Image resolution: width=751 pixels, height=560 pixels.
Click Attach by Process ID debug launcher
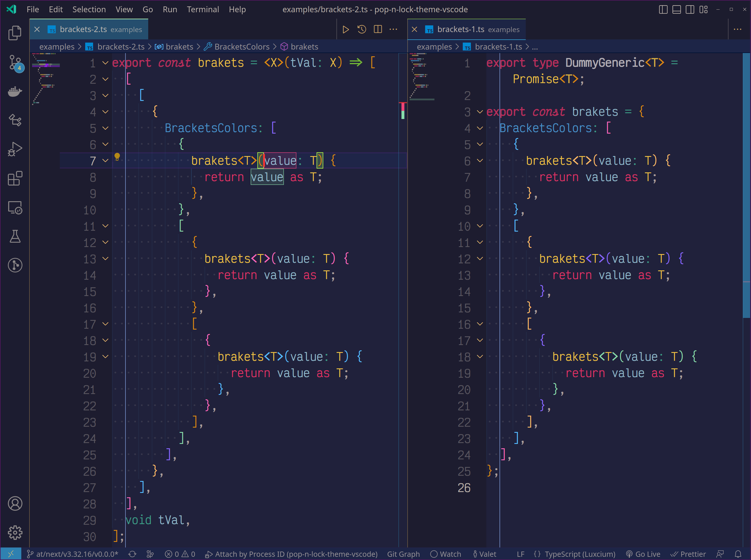point(291,554)
